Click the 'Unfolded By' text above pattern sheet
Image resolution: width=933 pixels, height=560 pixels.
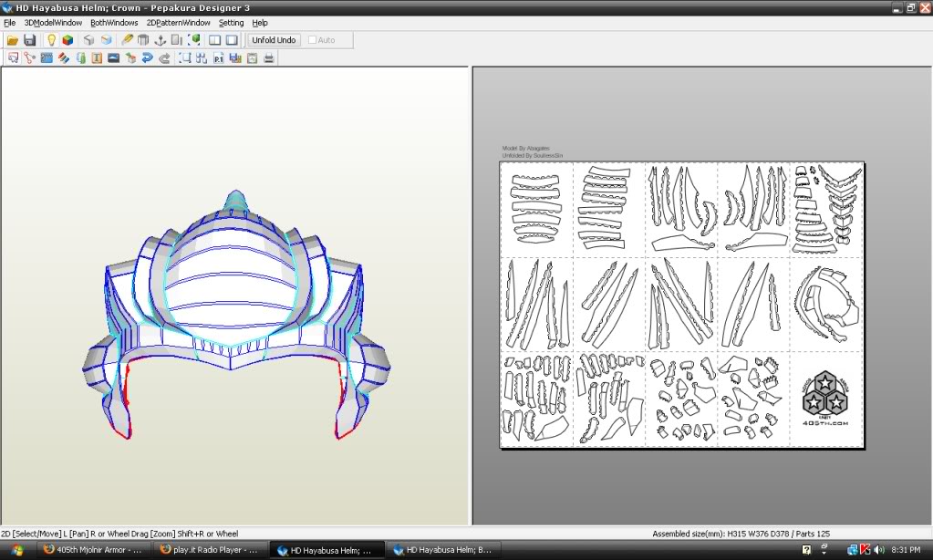coord(533,155)
